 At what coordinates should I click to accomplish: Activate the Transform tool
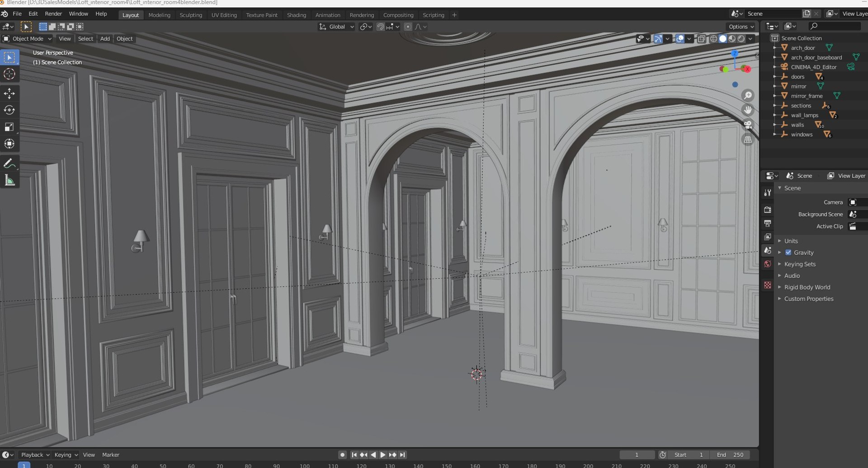[9, 144]
